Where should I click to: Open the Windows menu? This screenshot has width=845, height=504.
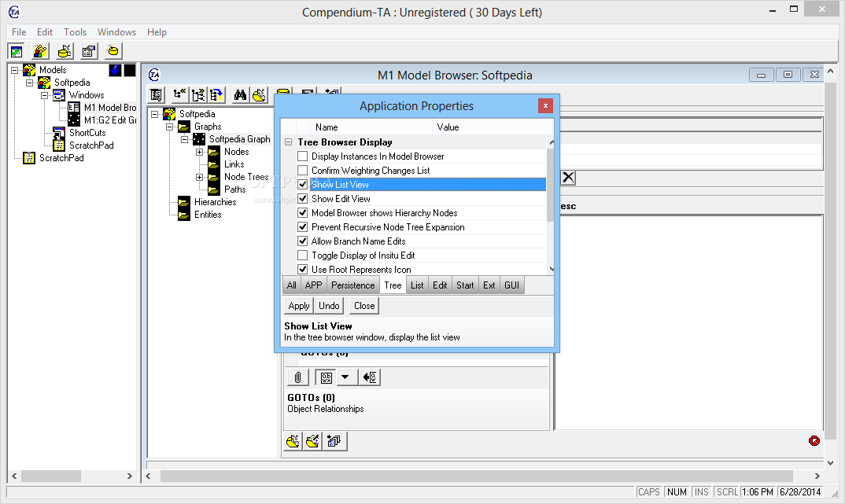[x=116, y=32]
